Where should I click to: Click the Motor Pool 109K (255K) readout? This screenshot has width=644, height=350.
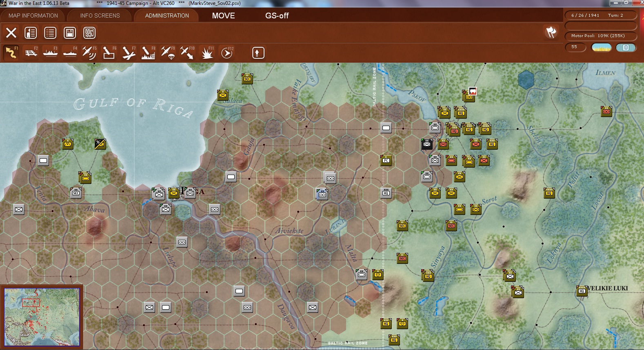(601, 36)
